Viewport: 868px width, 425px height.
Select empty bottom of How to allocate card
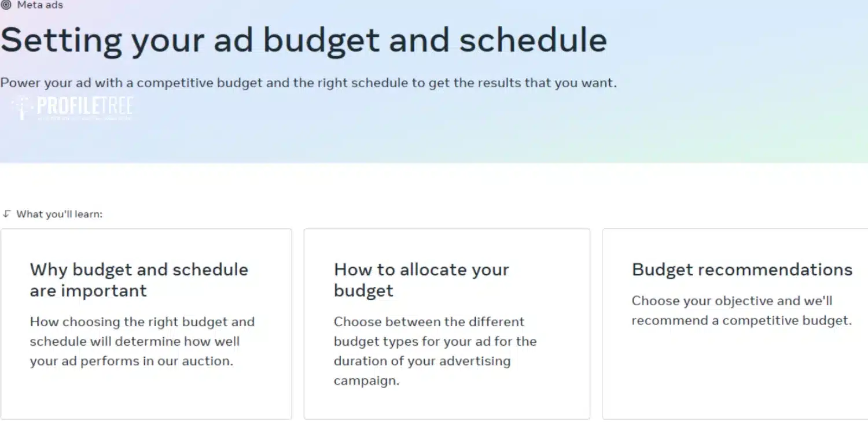447,405
